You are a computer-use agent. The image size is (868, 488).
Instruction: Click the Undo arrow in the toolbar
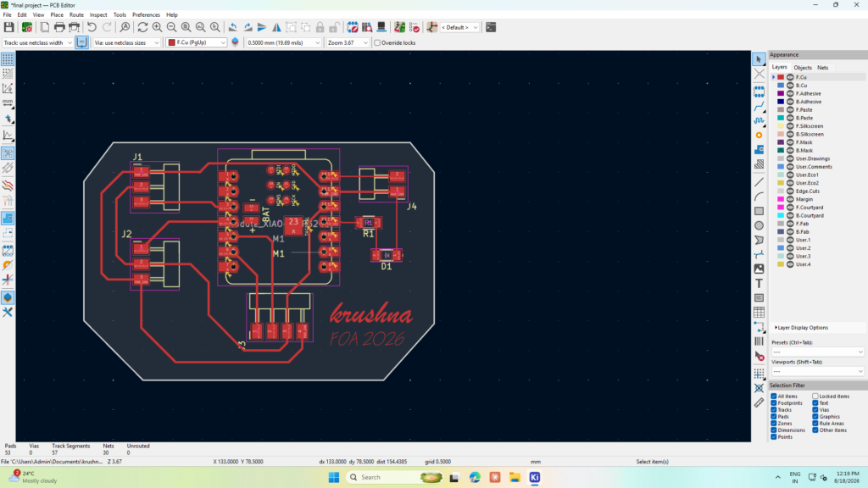point(92,27)
